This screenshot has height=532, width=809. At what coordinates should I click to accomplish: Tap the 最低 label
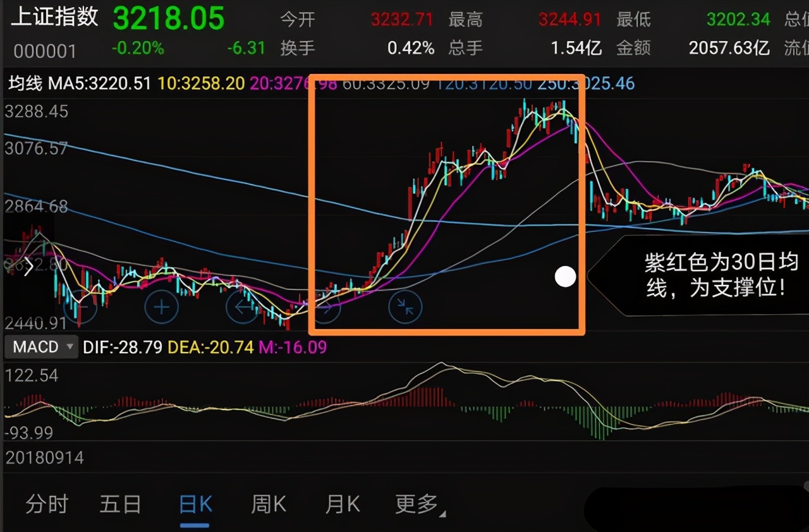pos(634,20)
